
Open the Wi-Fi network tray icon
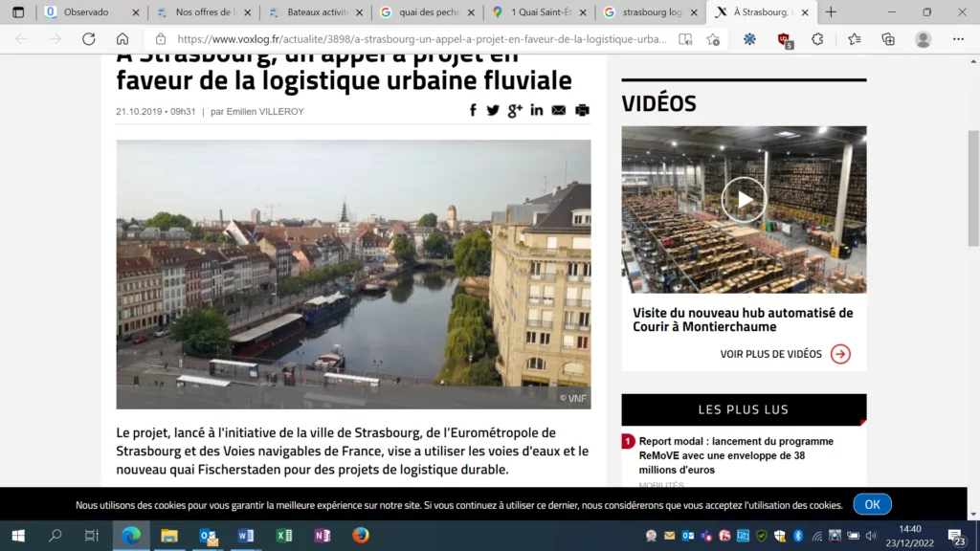[x=817, y=536]
